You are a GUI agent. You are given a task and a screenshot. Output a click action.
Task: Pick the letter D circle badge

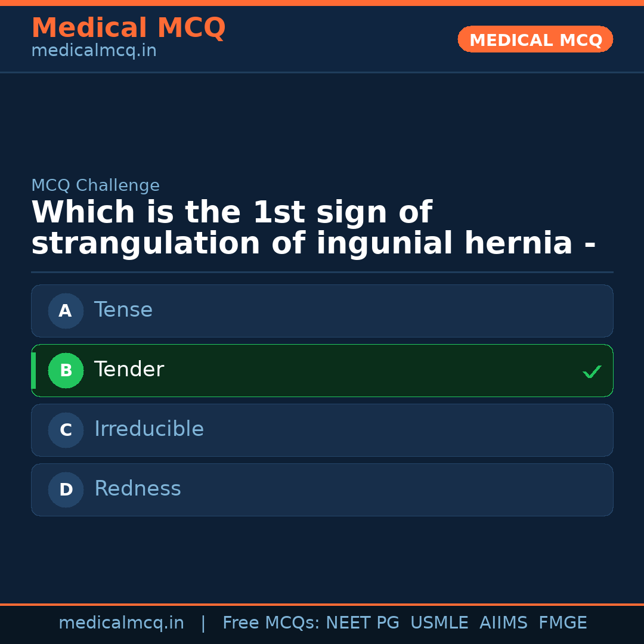tap(66, 490)
